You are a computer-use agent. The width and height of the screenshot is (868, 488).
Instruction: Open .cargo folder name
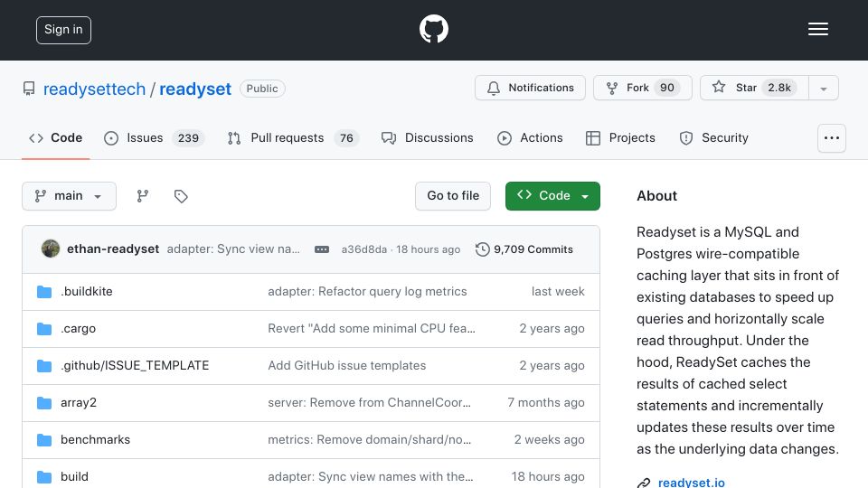(x=78, y=329)
